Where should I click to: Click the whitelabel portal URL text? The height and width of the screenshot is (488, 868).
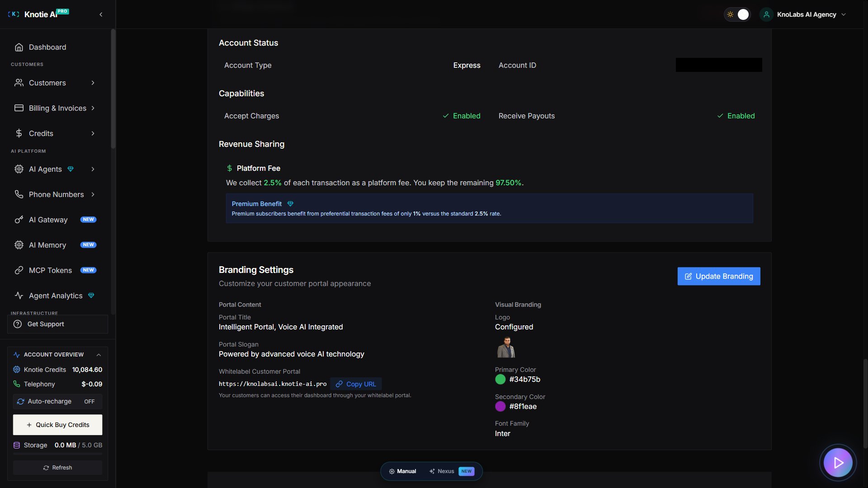click(273, 384)
